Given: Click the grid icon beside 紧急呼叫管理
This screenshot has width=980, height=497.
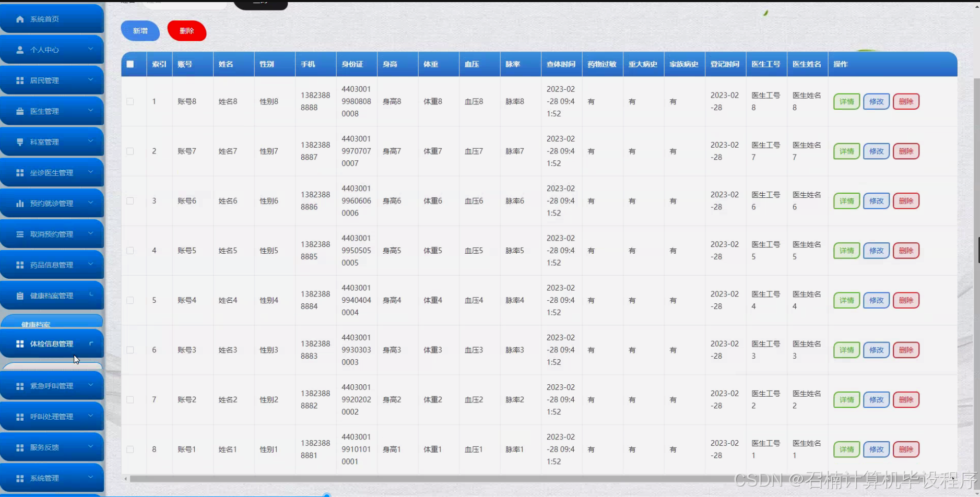Looking at the screenshot, I should pos(20,386).
